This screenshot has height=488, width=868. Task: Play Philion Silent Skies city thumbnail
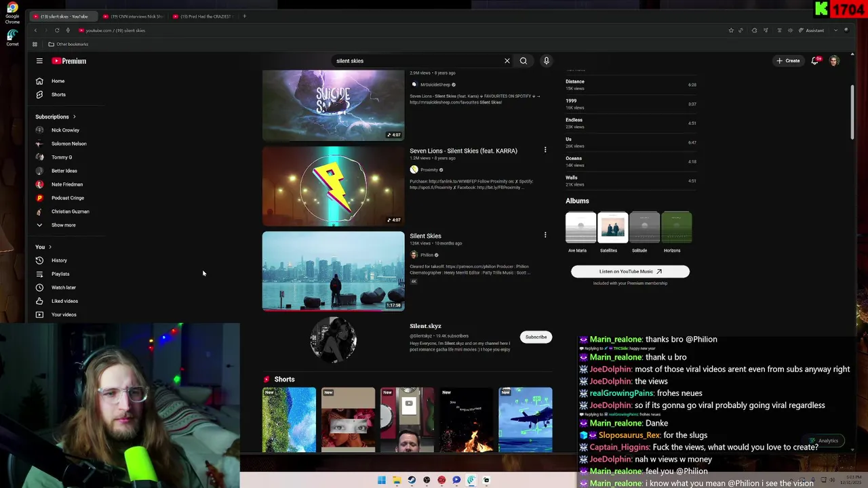[333, 271]
